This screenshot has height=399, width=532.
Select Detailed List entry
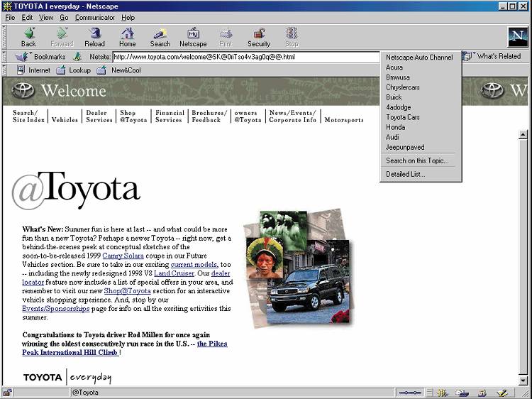pos(421,174)
